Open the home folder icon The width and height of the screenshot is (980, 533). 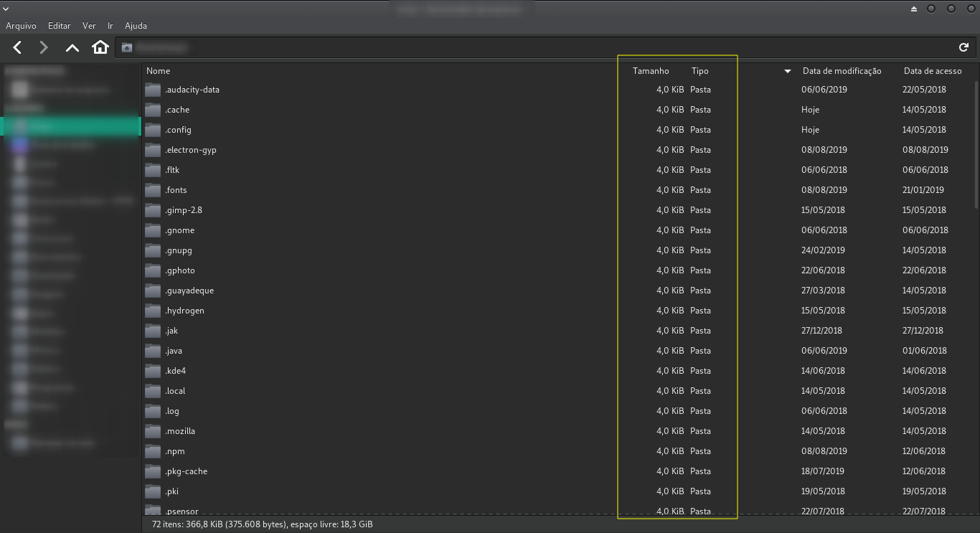click(x=100, y=47)
